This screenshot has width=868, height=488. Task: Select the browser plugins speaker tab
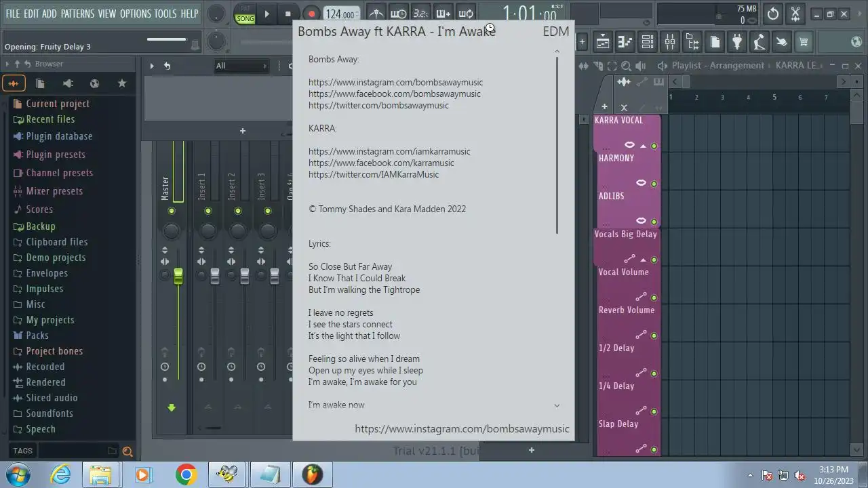pyautogui.click(x=68, y=83)
